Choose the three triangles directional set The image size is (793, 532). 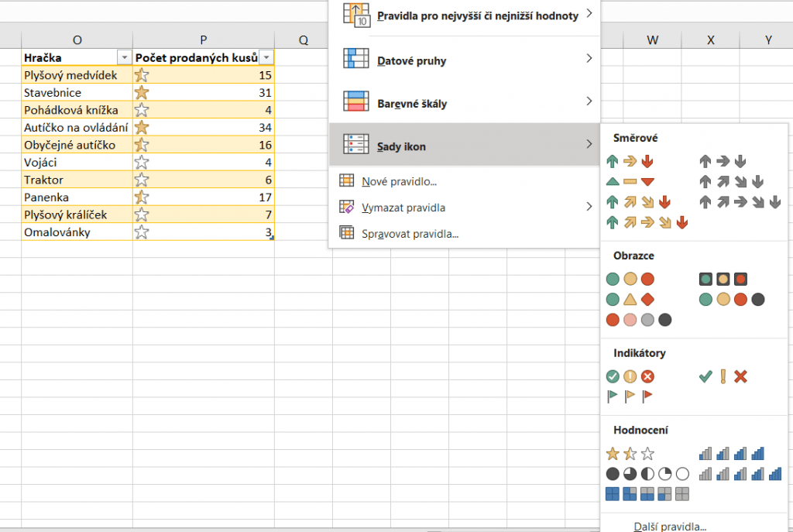point(630,182)
